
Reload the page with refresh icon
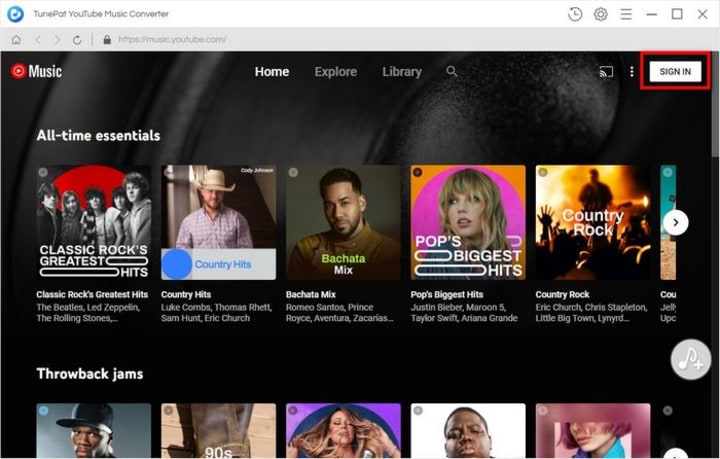[x=77, y=40]
